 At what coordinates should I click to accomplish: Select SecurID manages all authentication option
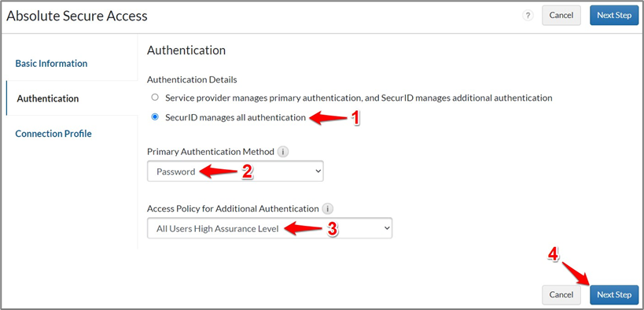tap(155, 117)
